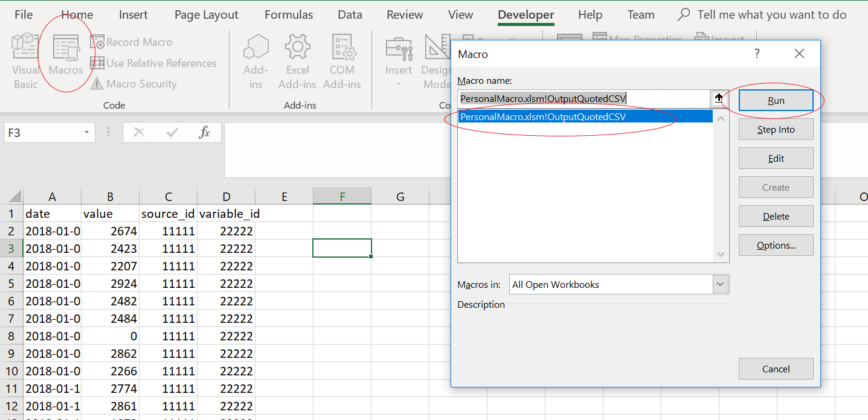868x420 pixels.
Task: Open Macro Security settings
Action: 134,84
